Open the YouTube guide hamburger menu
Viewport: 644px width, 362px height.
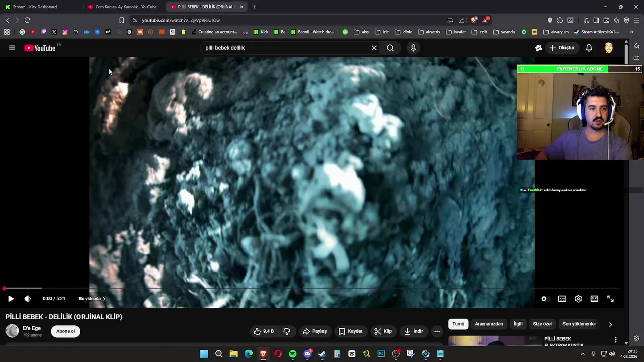point(12,48)
